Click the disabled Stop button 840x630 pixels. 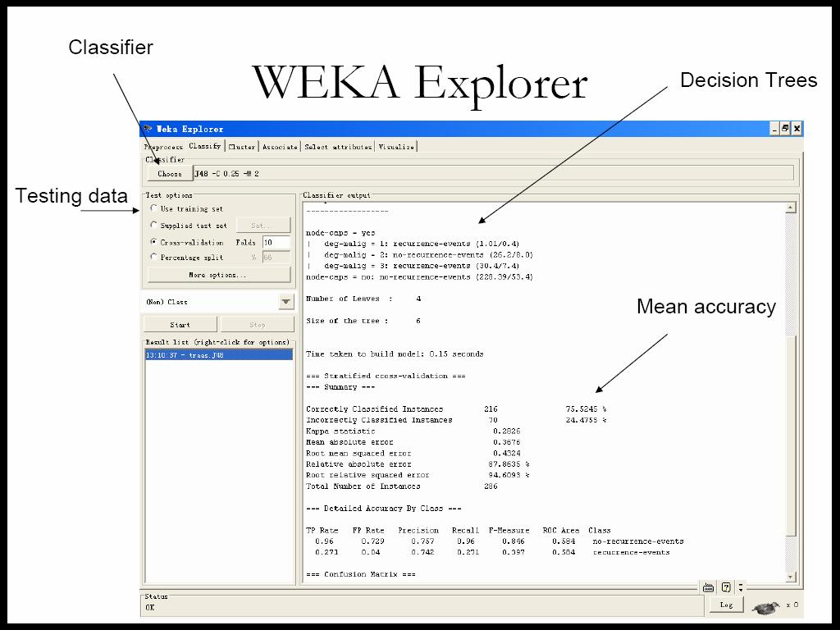click(x=257, y=325)
